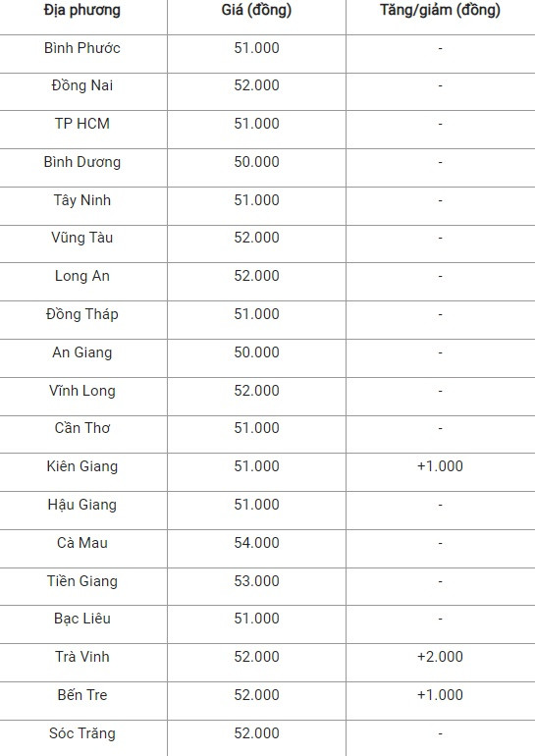Click Đồng Nai price 52.000 cell
The width and height of the screenshot is (535, 756).
tap(256, 85)
